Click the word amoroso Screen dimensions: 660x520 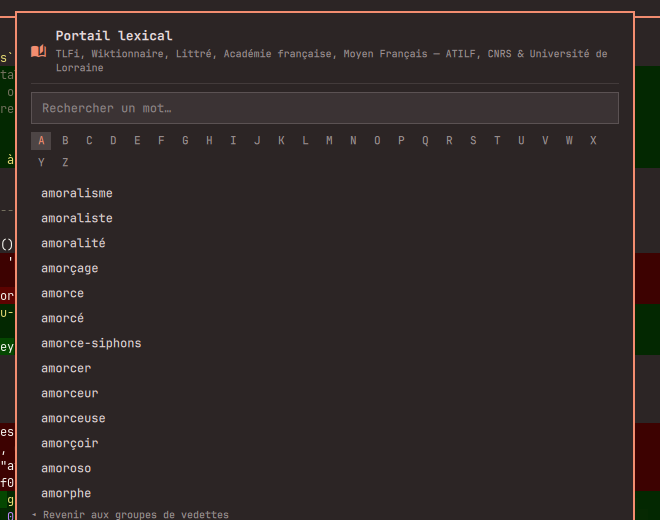click(66, 468)
